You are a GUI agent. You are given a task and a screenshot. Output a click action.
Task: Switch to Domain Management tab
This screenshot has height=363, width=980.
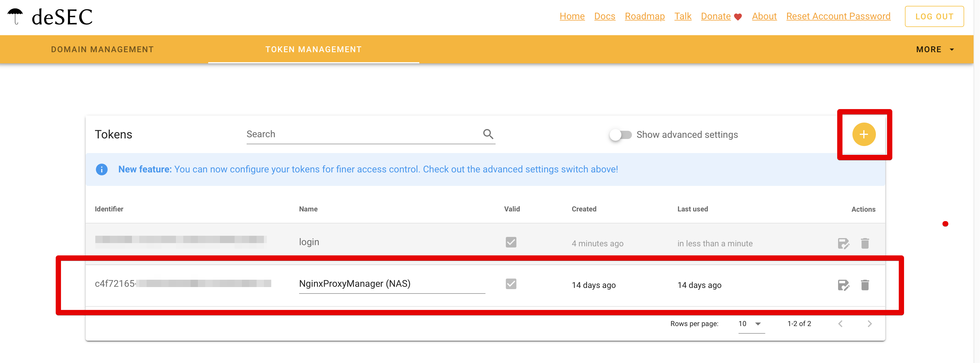click(102, 50)
